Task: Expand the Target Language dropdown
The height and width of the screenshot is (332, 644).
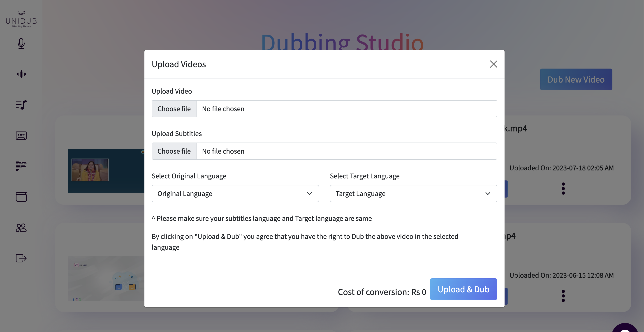Action: (x=413, y=194)
